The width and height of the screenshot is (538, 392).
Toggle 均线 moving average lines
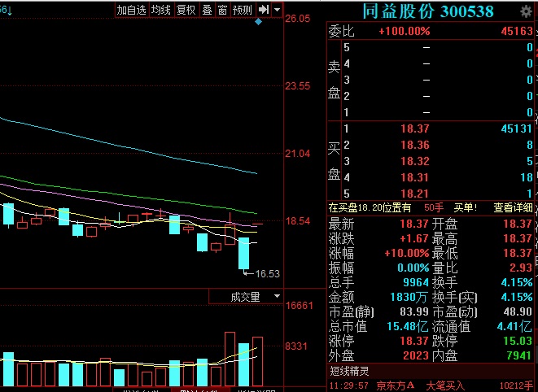(161, 10)
